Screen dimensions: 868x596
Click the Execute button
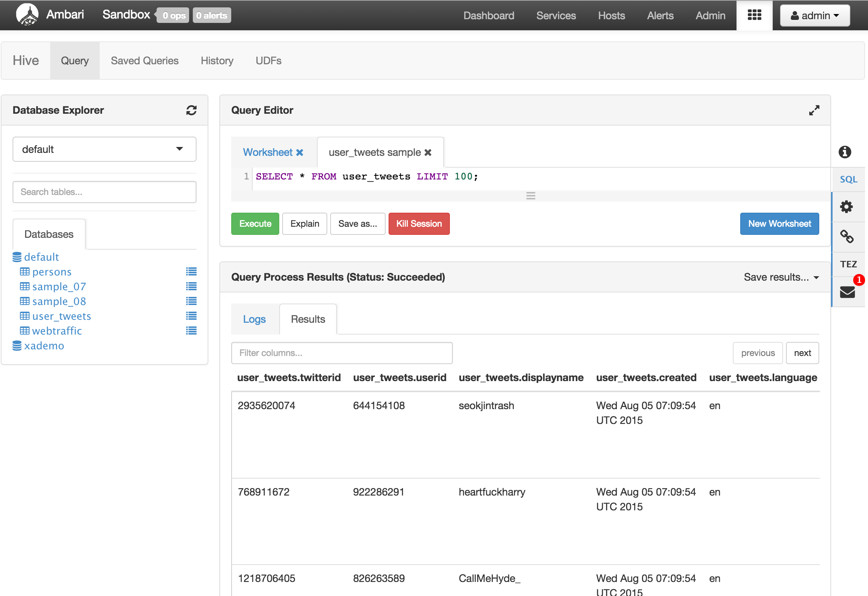(x=255, y=224)
